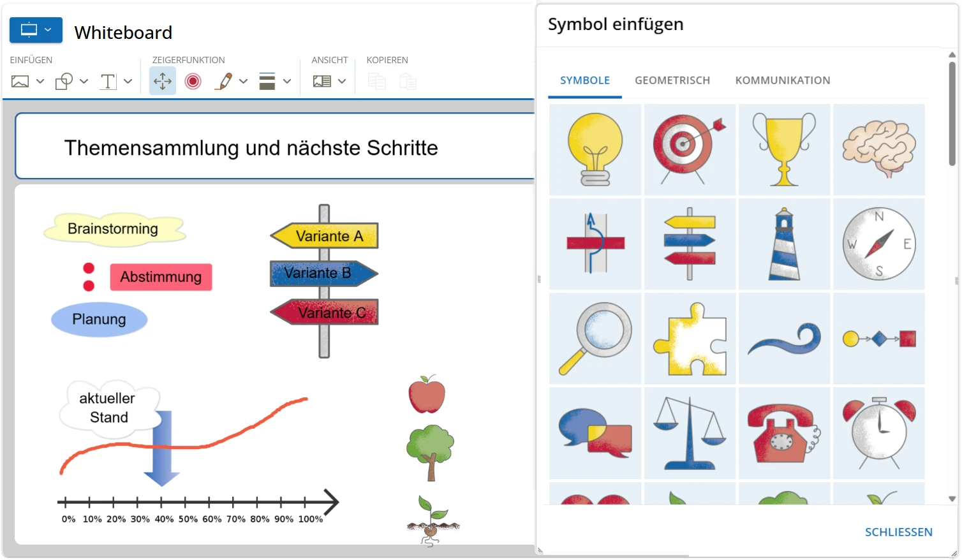This screenshot has height=560, width=962.
Task: Insert the compass symbol
Action: (x=878, y=244)
